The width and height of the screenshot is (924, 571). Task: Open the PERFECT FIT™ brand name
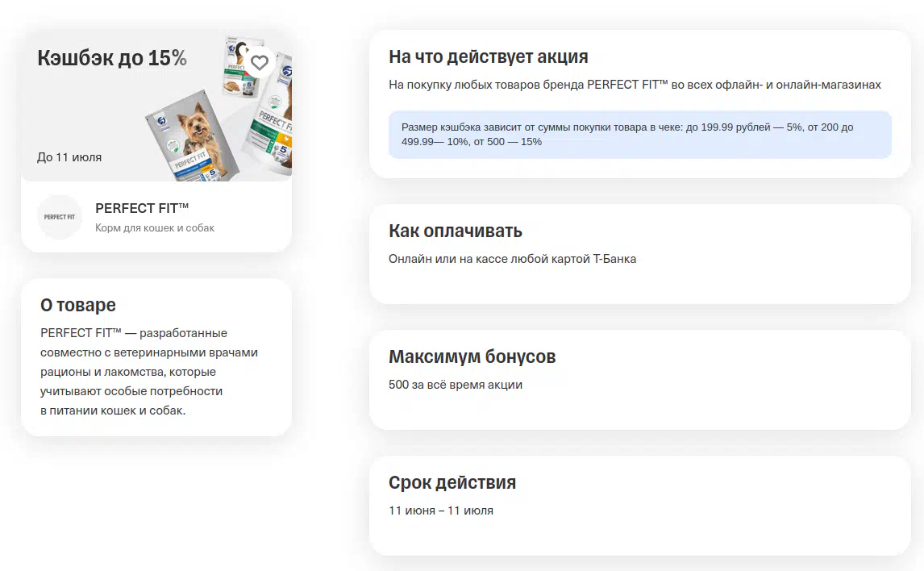pos(142,208)
